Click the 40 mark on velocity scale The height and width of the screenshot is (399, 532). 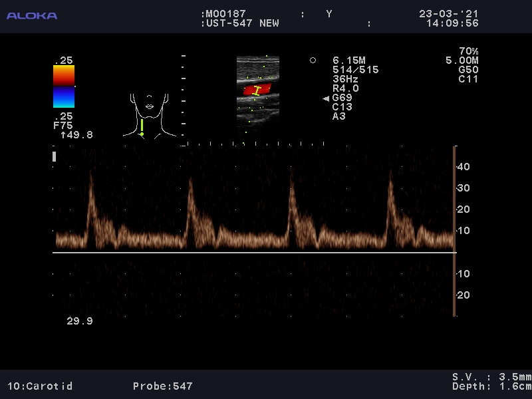464,167
